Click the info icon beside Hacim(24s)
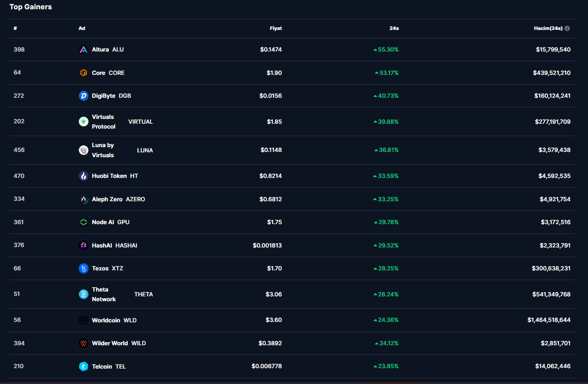Viewport: 588px width, 384px height. [567, 28]
